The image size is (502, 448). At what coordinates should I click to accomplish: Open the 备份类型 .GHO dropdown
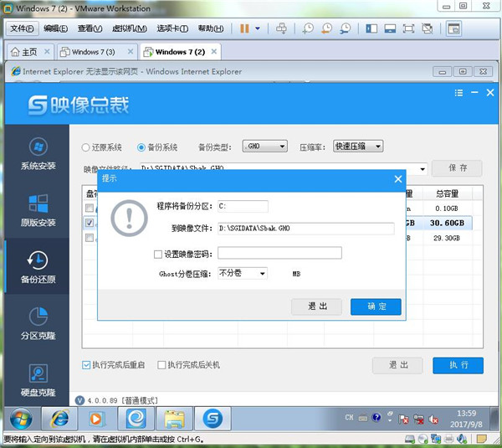264,147
